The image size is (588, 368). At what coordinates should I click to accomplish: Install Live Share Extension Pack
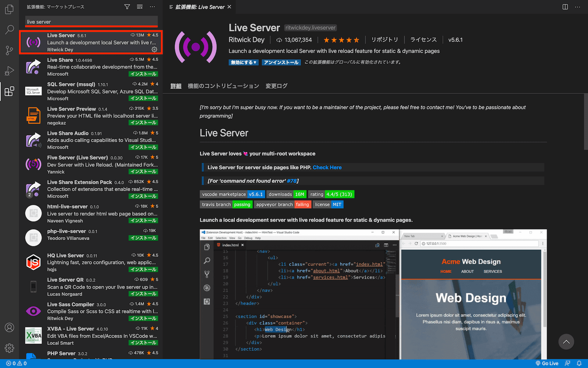143,196
